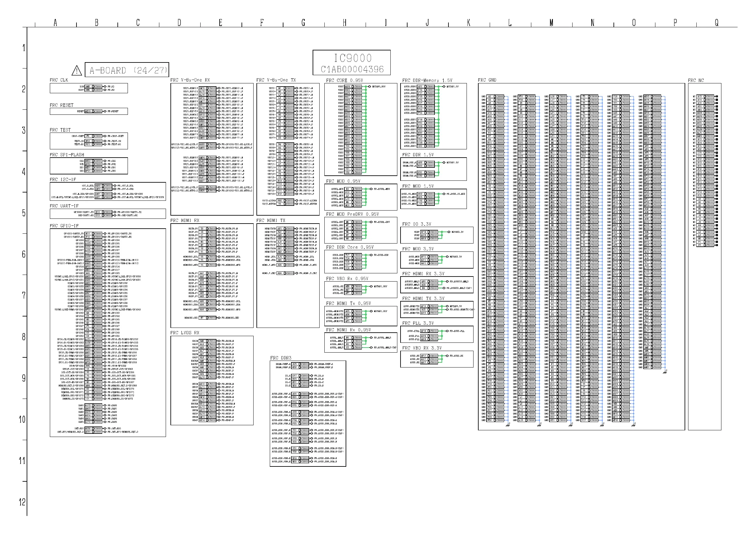Select the FRC CLK block heading
This screenshot has width=756, height=534.
coord(59,80)
